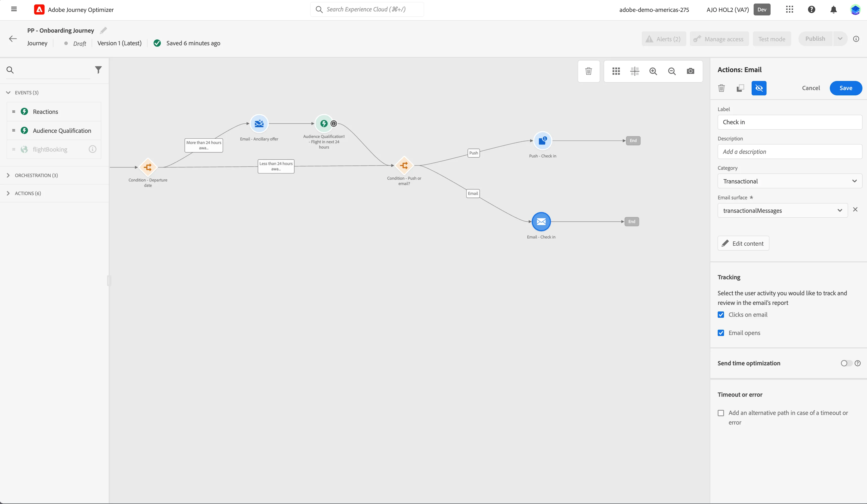Image resolution: width=867 pixels, height=504 pixels.
Task: Check Add an alternative path on timeout
Action: coord(721,413)
